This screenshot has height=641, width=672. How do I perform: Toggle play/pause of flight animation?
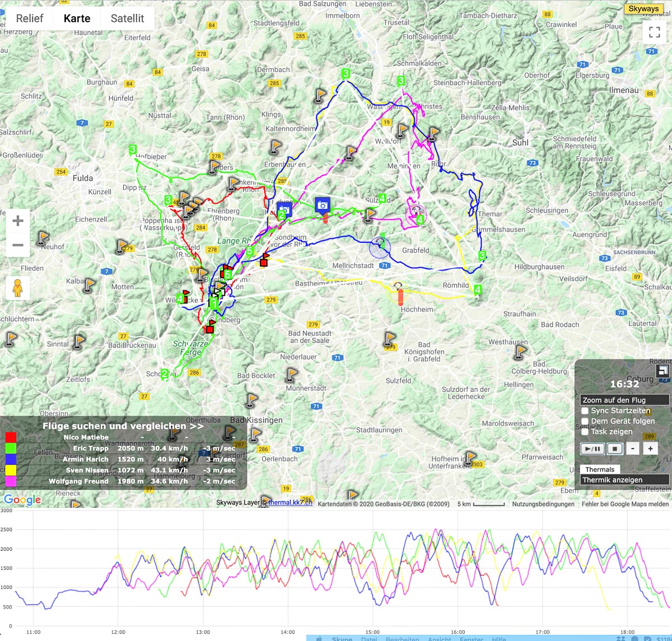coord(592,448)
